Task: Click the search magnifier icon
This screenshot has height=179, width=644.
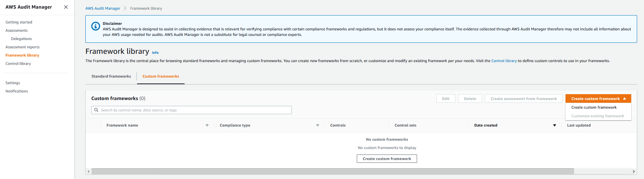Action: pos(96,110)
